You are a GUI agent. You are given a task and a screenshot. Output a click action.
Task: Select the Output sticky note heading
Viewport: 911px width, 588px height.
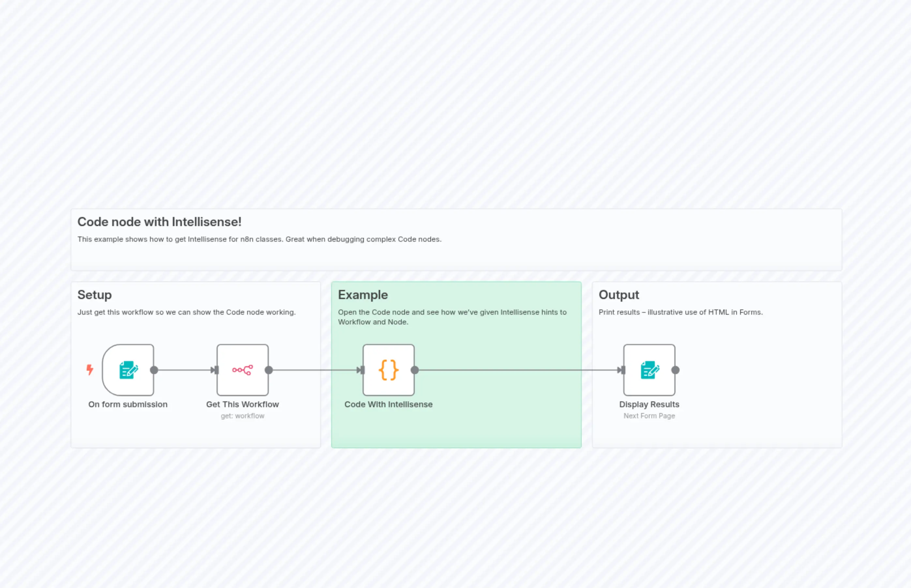(x=619, y=294)
